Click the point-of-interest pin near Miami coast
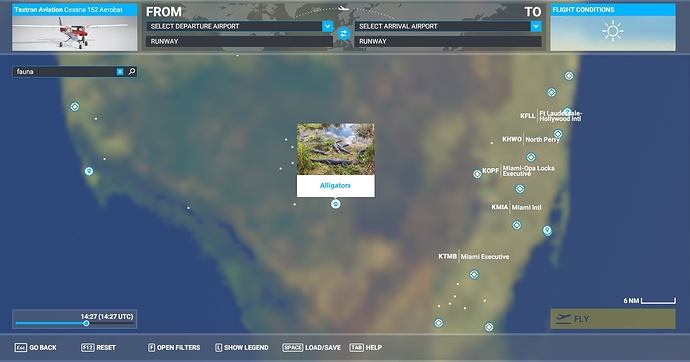Image resolution: width=690 pixels, height=362 pixels. pos(547,230)
